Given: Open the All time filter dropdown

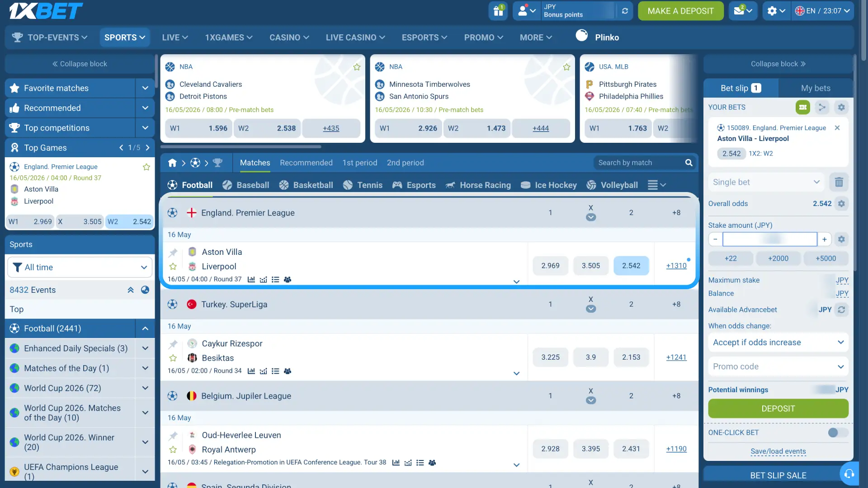Looking at the screenshot, I should tap(80, 267).
